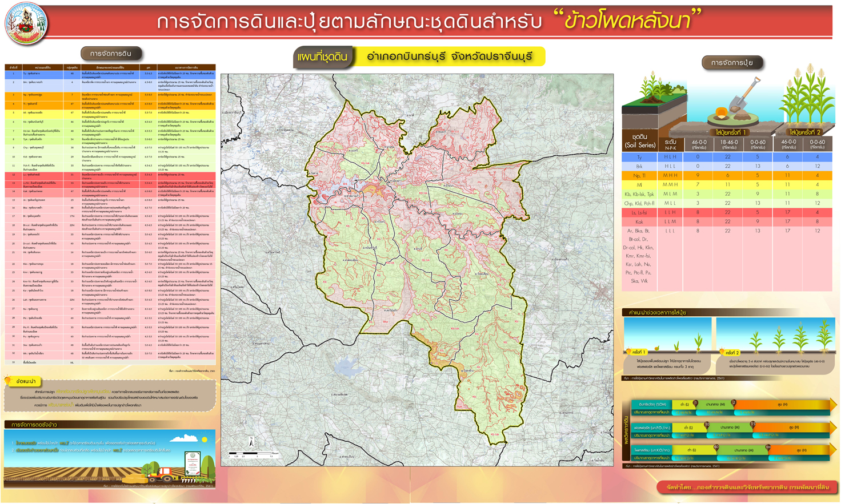
Task: Click the Land Development Department logo emblem
Action: pos(26,24)
